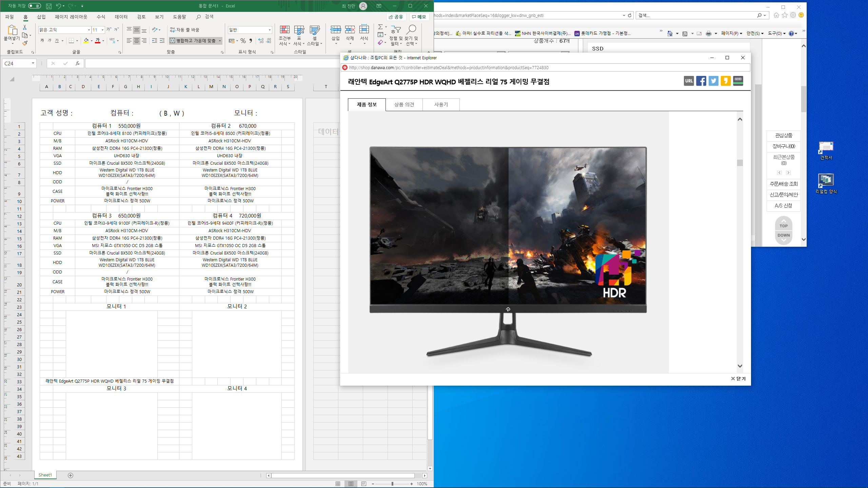Click the increase indent icon
Viewport: 868px width, 488px height.
[162, 41]
